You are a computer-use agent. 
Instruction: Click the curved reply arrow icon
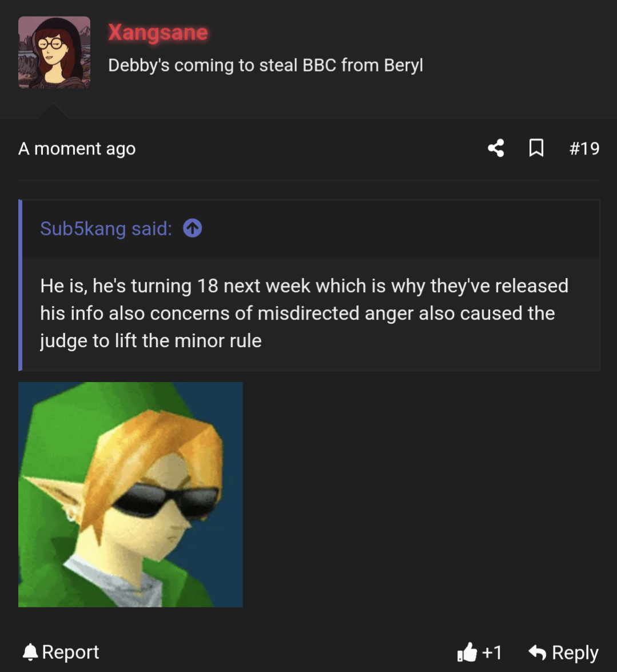point(537,652)
